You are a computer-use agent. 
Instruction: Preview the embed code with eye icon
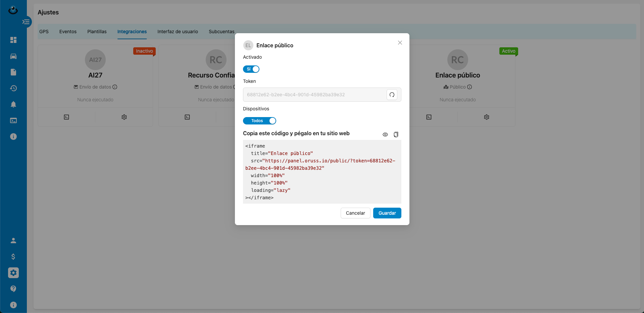click(385, 135)
